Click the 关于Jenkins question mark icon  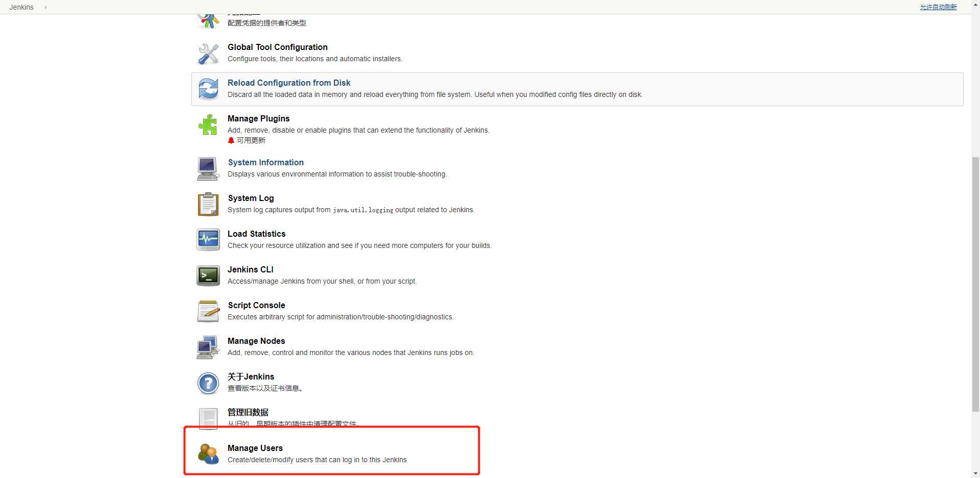pos(208,383)
